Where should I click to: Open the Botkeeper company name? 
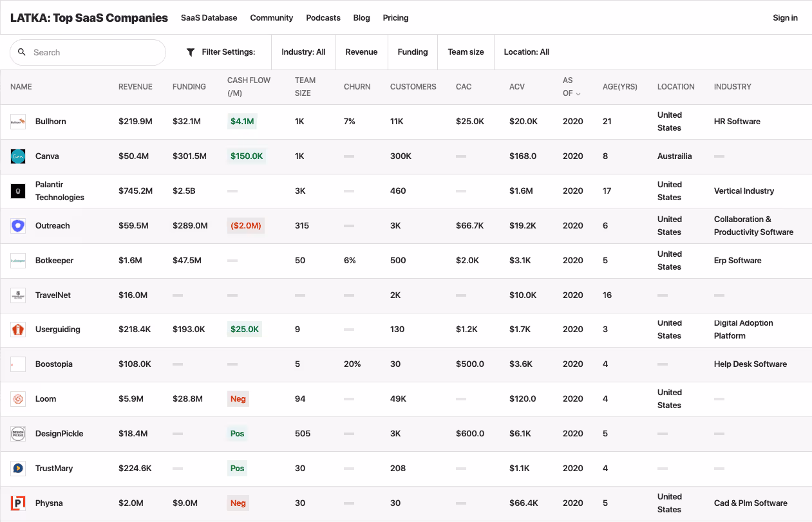pos(55,261)
